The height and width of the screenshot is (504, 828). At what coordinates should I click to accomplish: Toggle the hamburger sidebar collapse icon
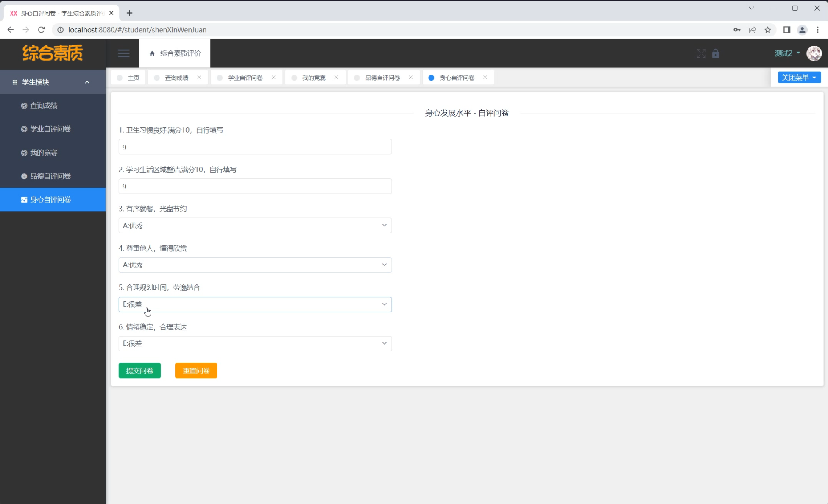coord(124,53)
